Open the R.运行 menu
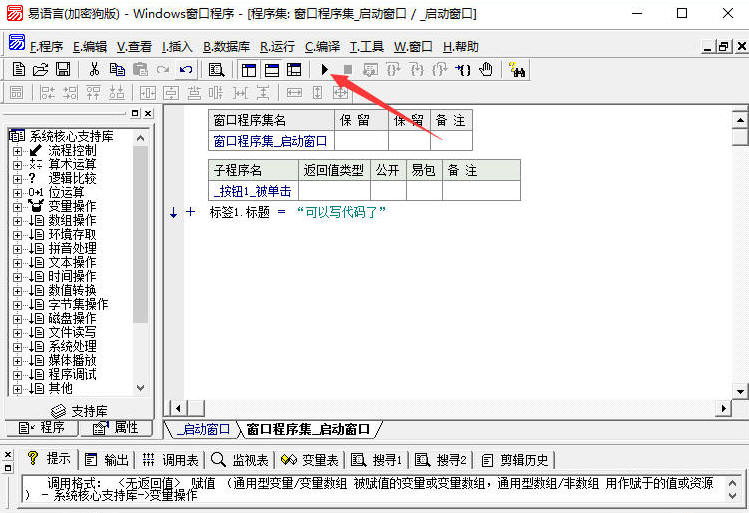Image resolution: width=749 pixels, height=513 pixels. click(277, 46)
